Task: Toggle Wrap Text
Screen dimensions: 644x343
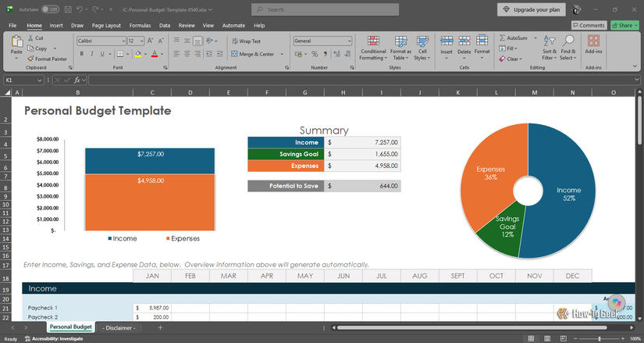Action: coord(246,41)
